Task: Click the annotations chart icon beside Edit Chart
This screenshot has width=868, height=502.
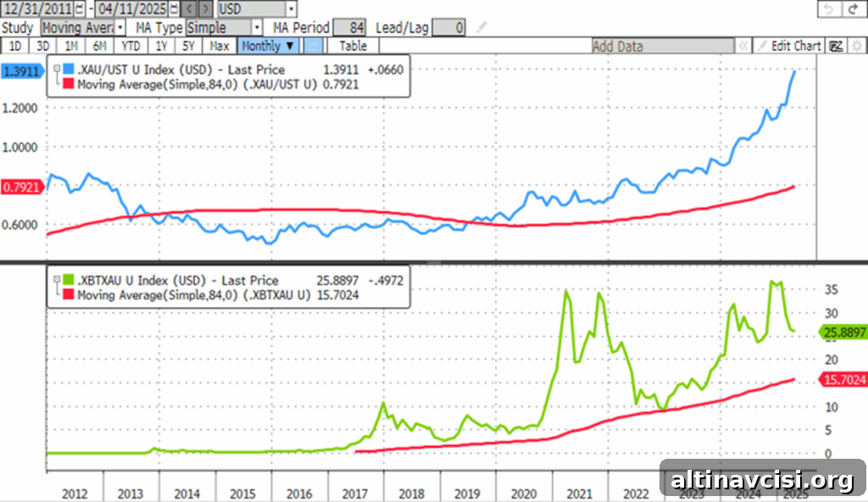Action: [837, 46]
